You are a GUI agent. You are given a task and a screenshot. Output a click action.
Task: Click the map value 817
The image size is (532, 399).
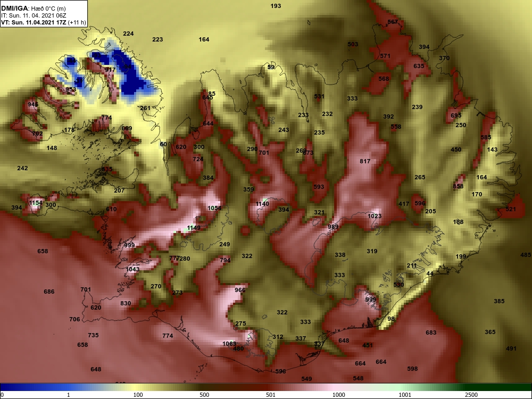[x=365, y=161]
